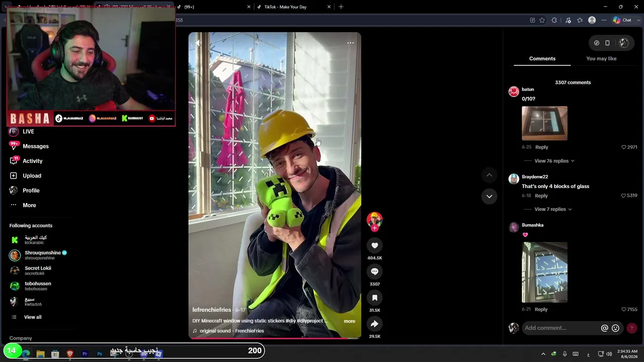
Task: Open lefrenchiefries profile from the video caption
Action: [212, 310]
